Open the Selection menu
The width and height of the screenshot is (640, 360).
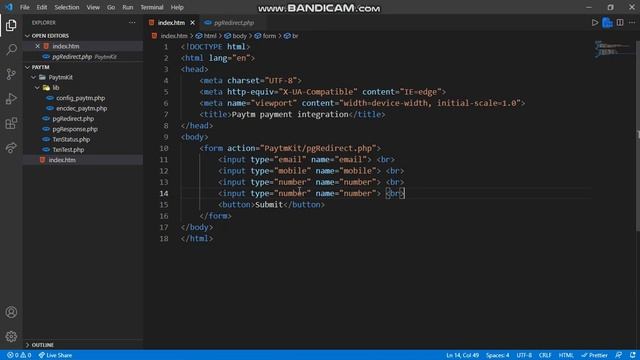(67, 7)
